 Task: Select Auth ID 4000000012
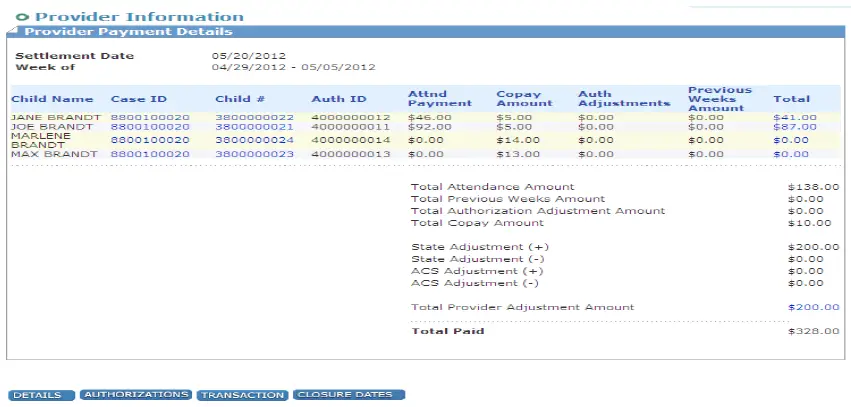point(351,117)
